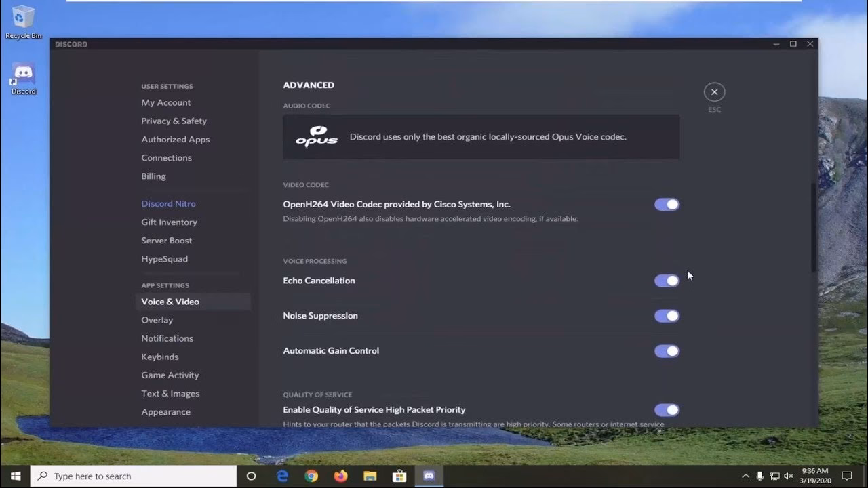Click the Cortana circle icon in taskbar
The image size is (868, 488).
(x=251, y=476)
